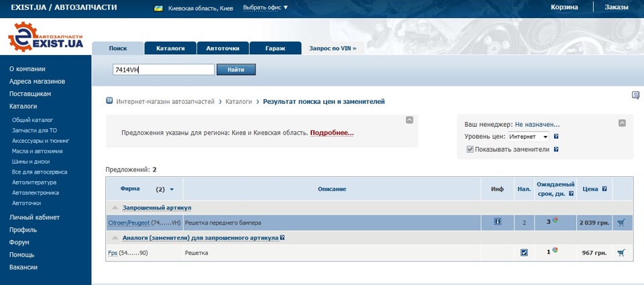Click Интернет-магазин автозапчастей breadcrumb
Screen dimensions: 644x285
(x=166, y=101)
